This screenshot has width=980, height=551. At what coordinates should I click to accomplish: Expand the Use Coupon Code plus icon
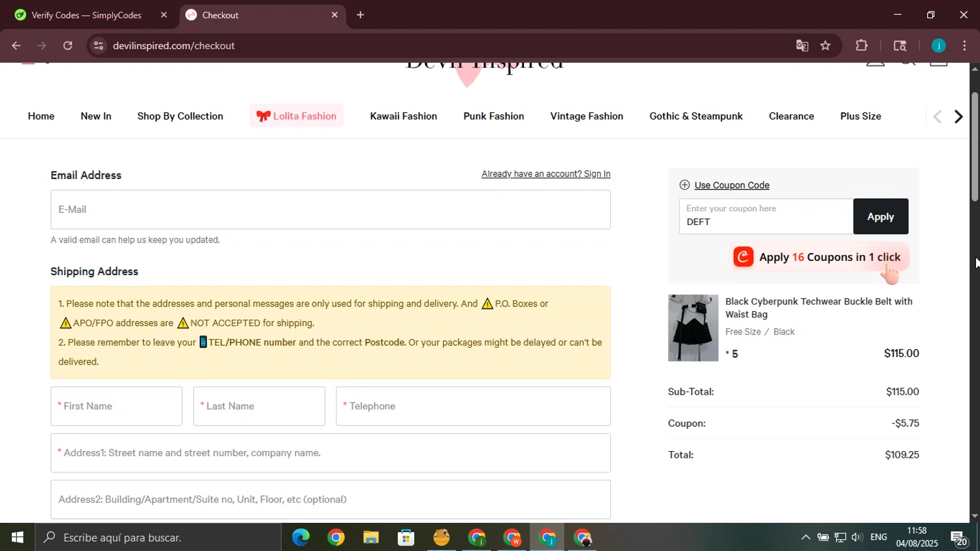tap(685, 185)
